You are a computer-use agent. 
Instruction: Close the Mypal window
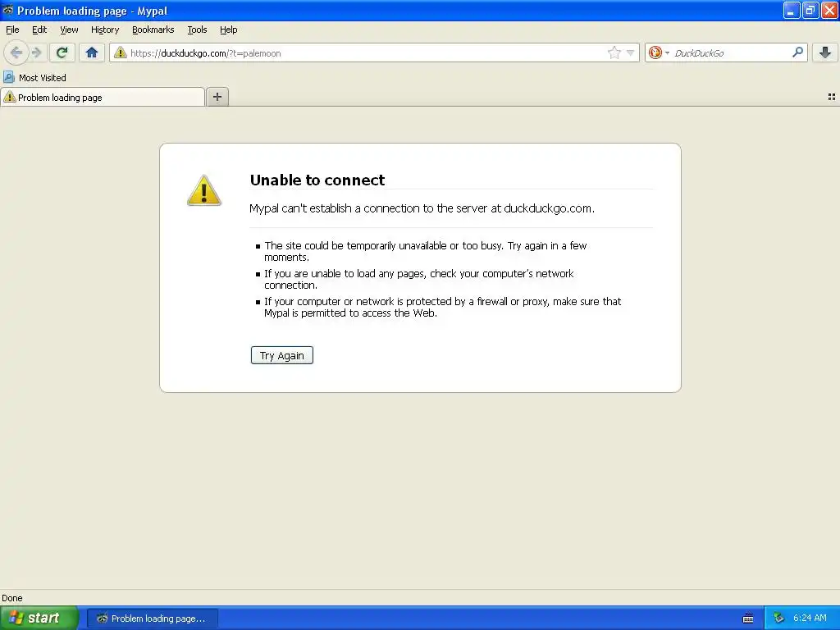pyautogui.click(x=830, y=10)
